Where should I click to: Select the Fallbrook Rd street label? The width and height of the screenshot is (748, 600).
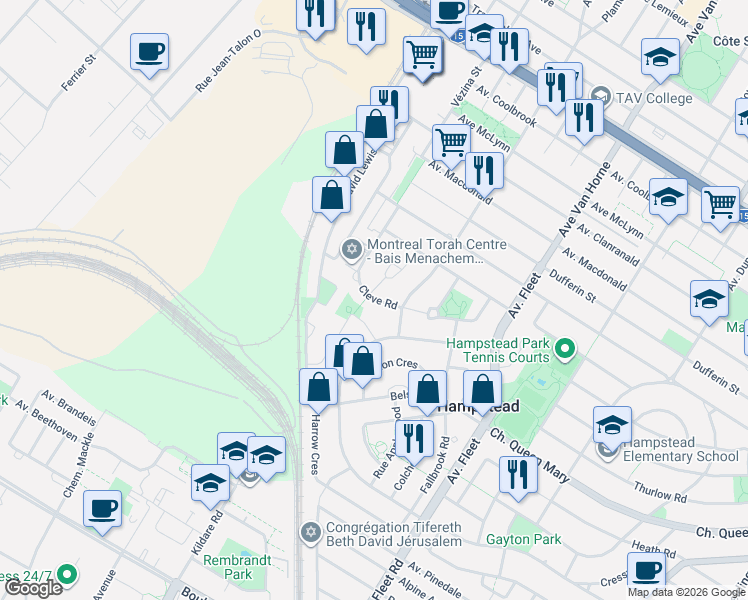pyautogui.click(x=435, y=465)
